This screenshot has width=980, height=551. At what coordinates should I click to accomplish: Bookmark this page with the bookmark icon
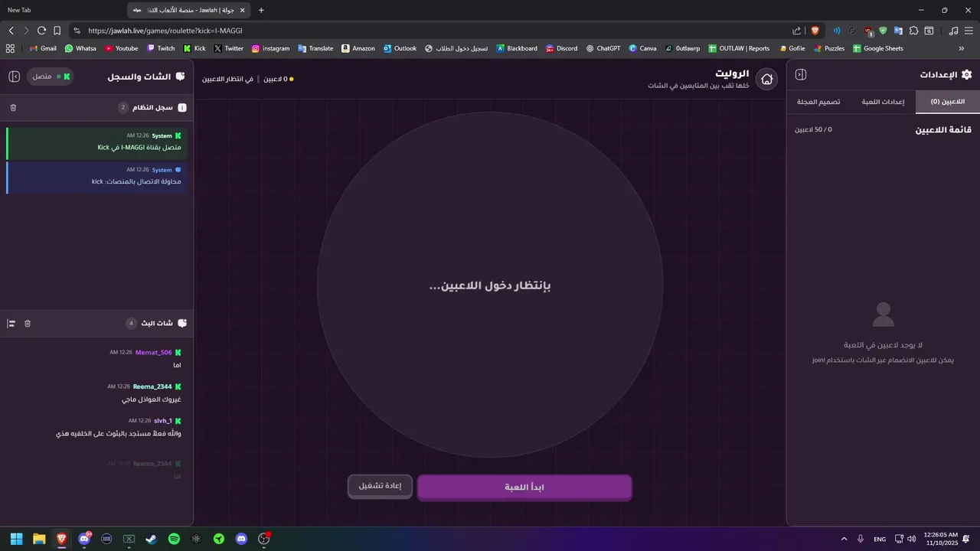pyautogui.click(x=57, y=31)
